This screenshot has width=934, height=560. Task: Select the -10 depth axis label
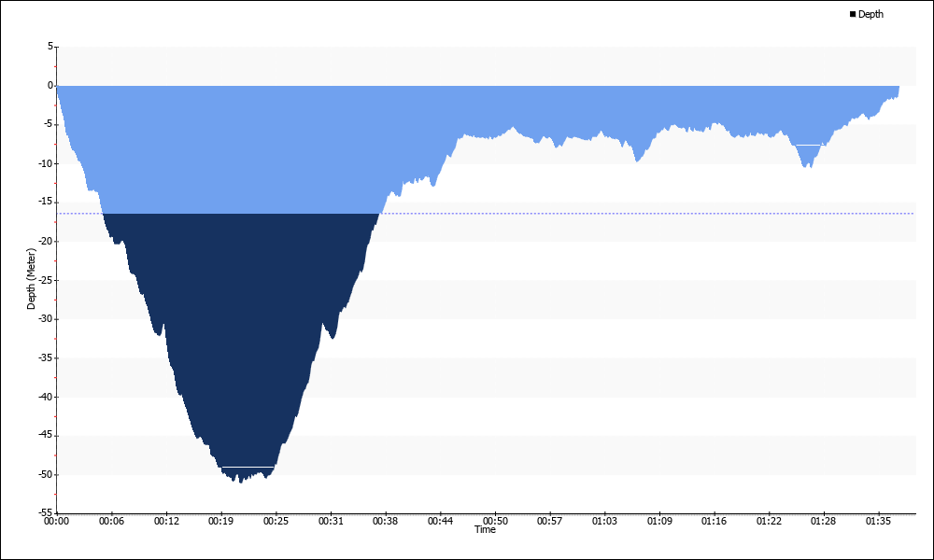pos(47,163)
